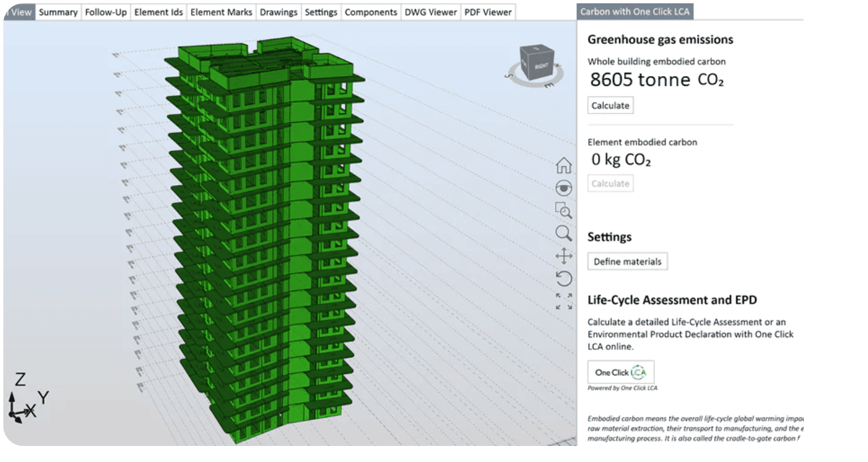The image size is (868, 462).
Task: Activate the pan arrows tool
Action: coord(564,256)
